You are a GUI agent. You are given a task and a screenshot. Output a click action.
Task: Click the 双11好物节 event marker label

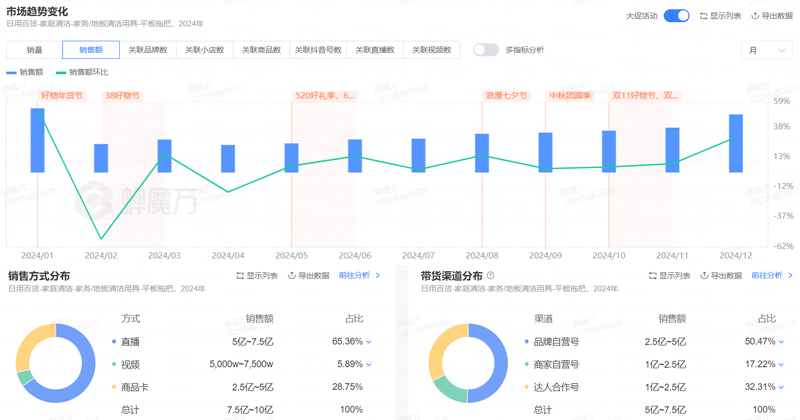[645, 96]
